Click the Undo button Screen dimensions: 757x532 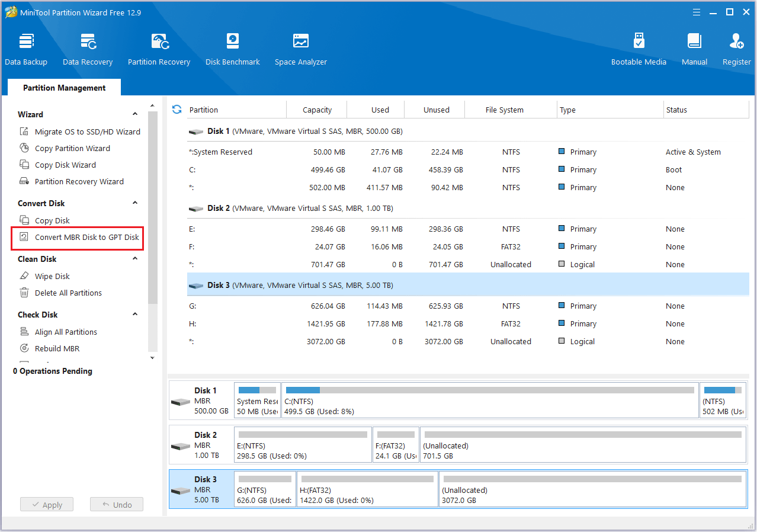[x=116, y=504]
